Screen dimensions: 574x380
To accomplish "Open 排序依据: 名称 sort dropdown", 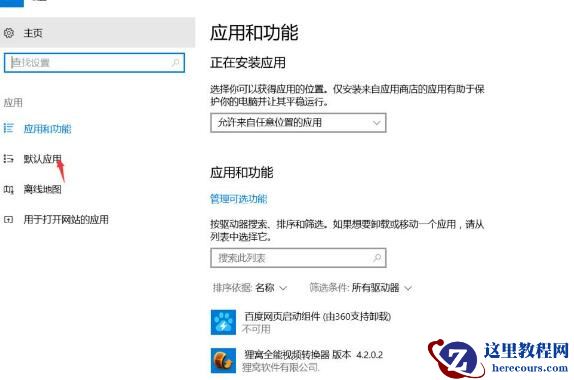I will [x=250, y=288].
